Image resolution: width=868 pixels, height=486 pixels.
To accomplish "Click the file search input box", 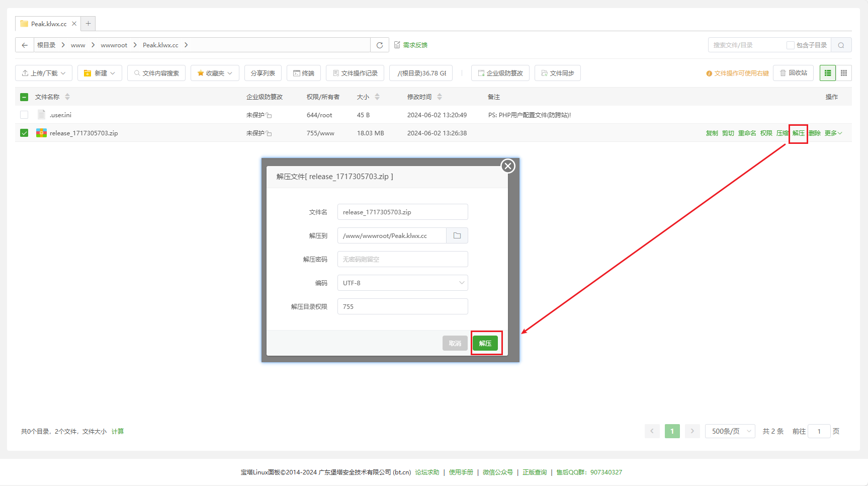I will (x=747, y=45).
